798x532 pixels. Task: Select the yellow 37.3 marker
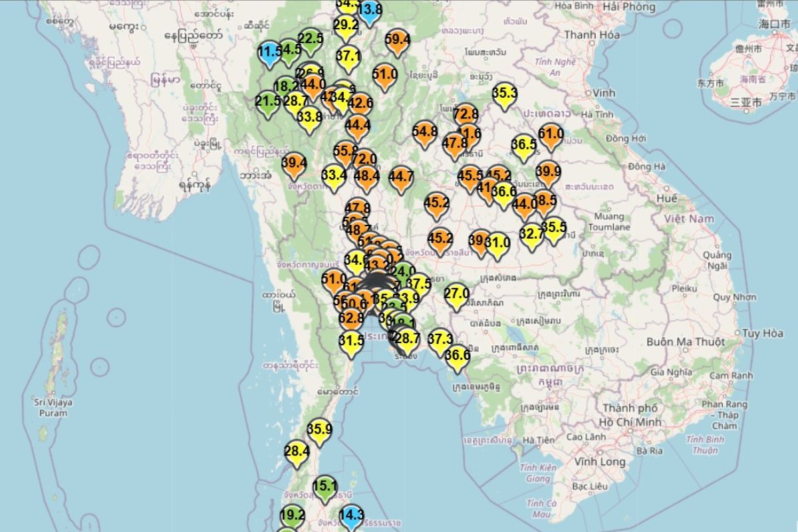[x=440, y=343]
